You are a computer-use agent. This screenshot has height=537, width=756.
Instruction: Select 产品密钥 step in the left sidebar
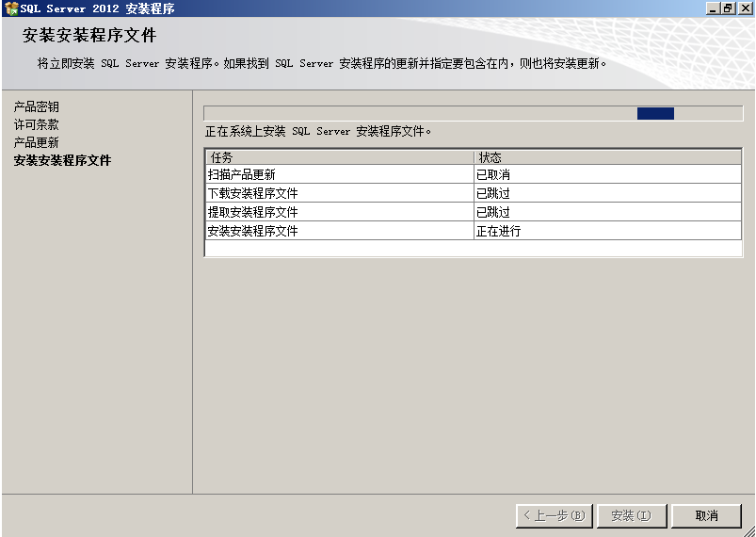pos(36,107)
